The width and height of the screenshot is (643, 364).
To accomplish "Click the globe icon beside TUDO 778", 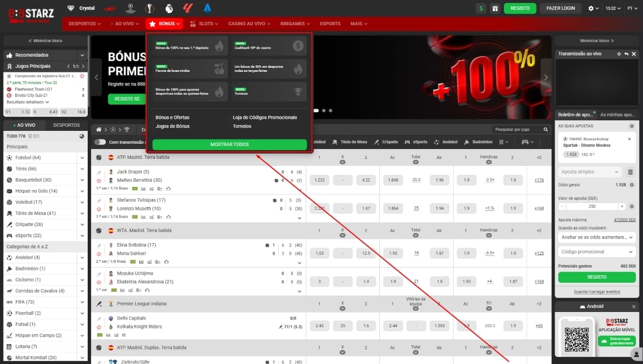I will tap(82, 136).
